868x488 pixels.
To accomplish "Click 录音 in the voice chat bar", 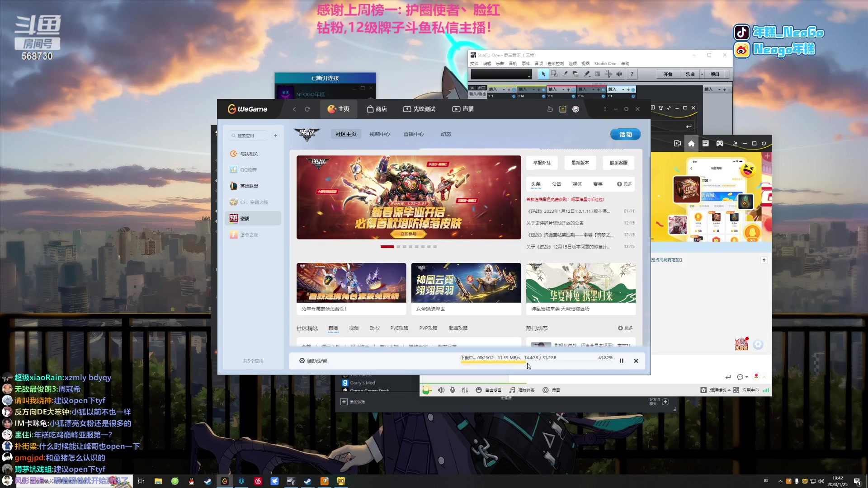I will click(552, 390).
